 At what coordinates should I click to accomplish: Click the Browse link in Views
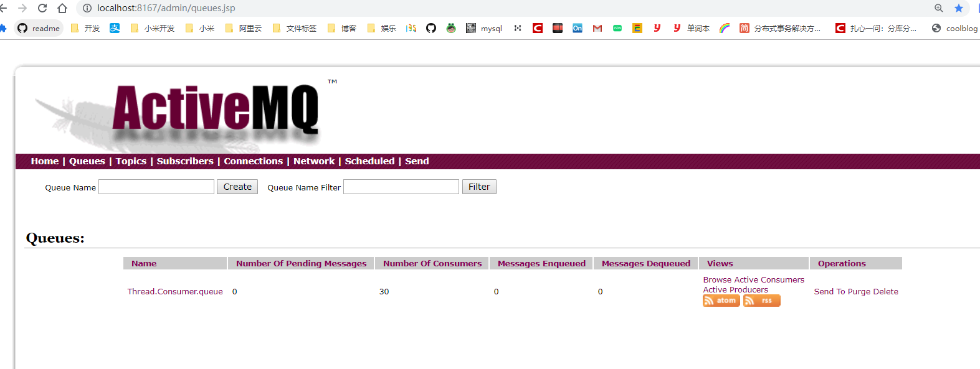tap(718, 280)
